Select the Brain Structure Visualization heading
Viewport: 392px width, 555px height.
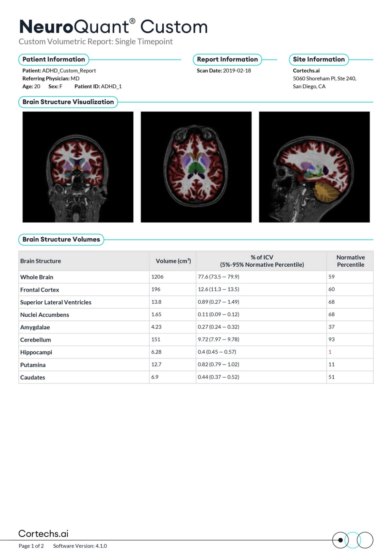click(x=68, y=102)
